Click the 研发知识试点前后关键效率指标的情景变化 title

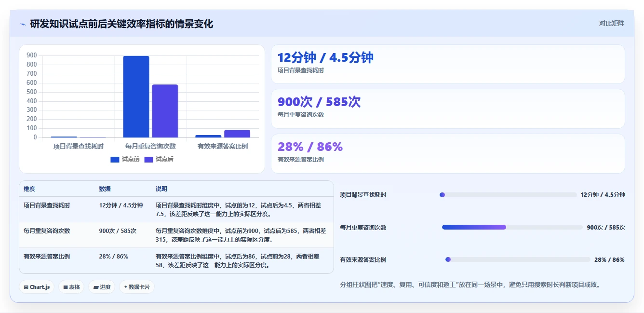tap(121, 24)
